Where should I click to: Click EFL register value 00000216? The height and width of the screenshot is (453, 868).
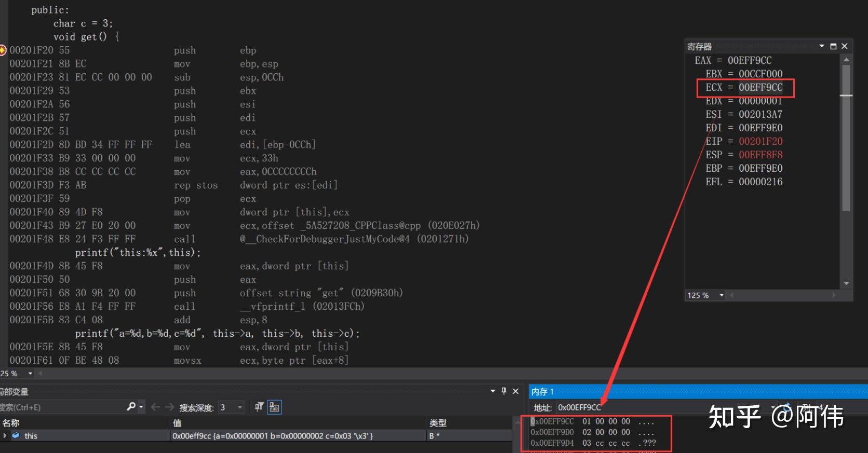tap(760, 182)
